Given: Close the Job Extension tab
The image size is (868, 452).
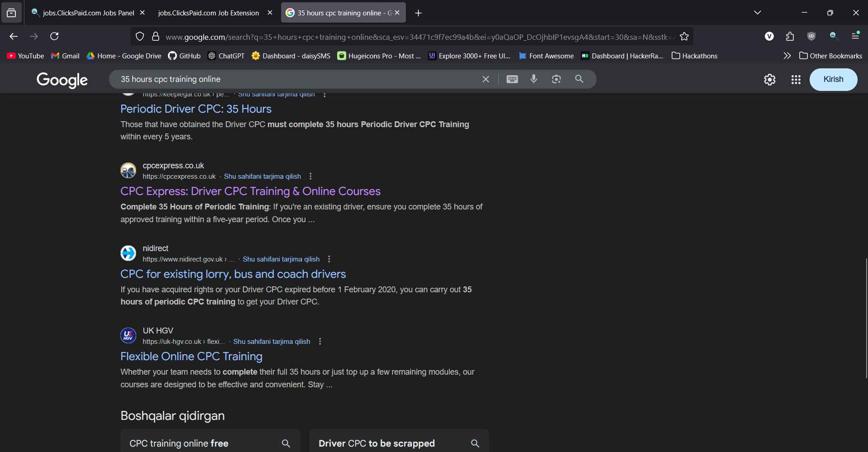Looking at the screenshot, I should coord(270,13).
